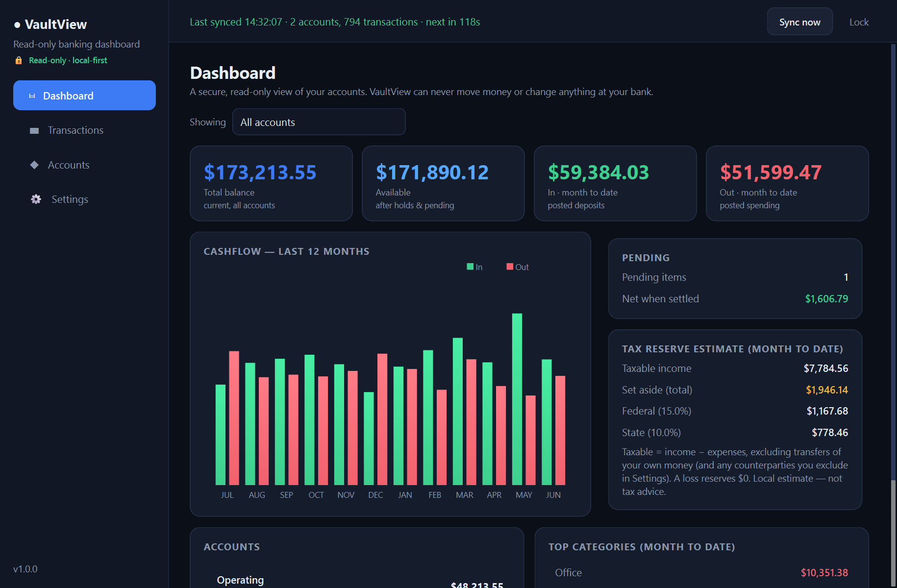
Task: Click the Dashboard page title
Action: pos(233,73)
